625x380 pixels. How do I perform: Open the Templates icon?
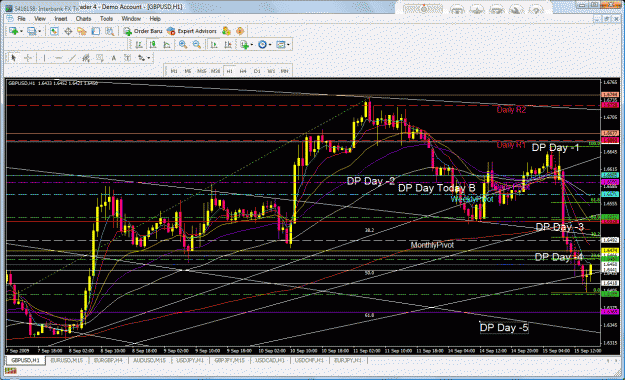[281, 45]
